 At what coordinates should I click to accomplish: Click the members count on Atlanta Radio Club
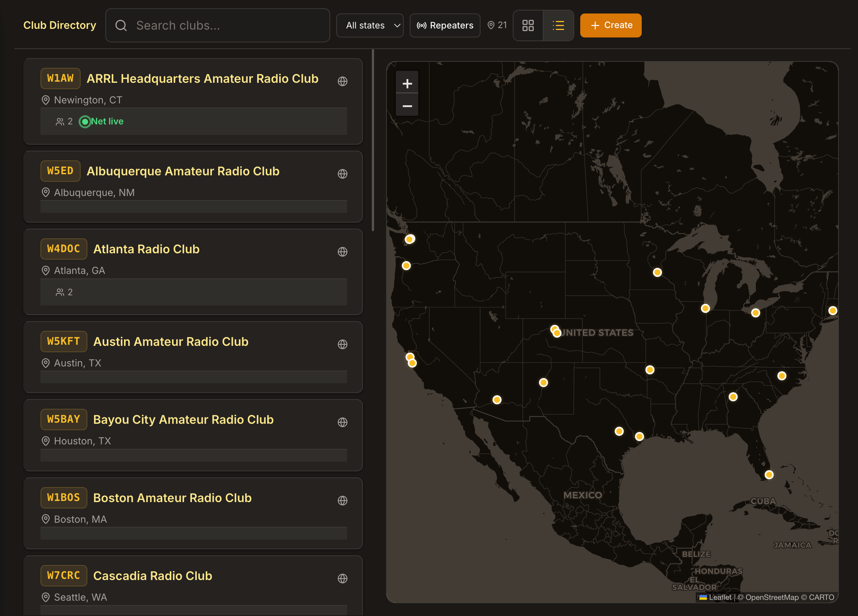click(x=64, y=292)
